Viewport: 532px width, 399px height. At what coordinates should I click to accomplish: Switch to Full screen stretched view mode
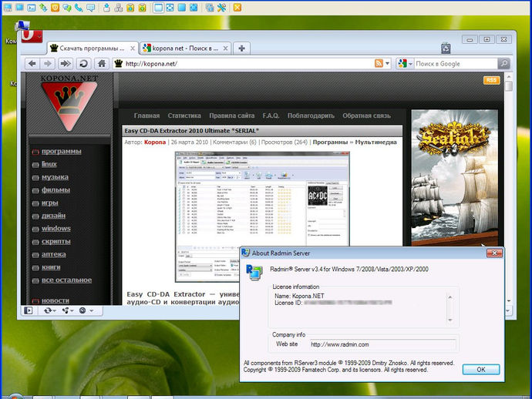(x=194, y=8)
